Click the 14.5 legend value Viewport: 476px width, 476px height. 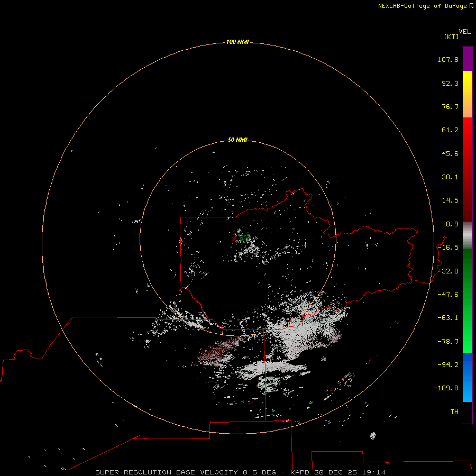[x=450, y=200]
